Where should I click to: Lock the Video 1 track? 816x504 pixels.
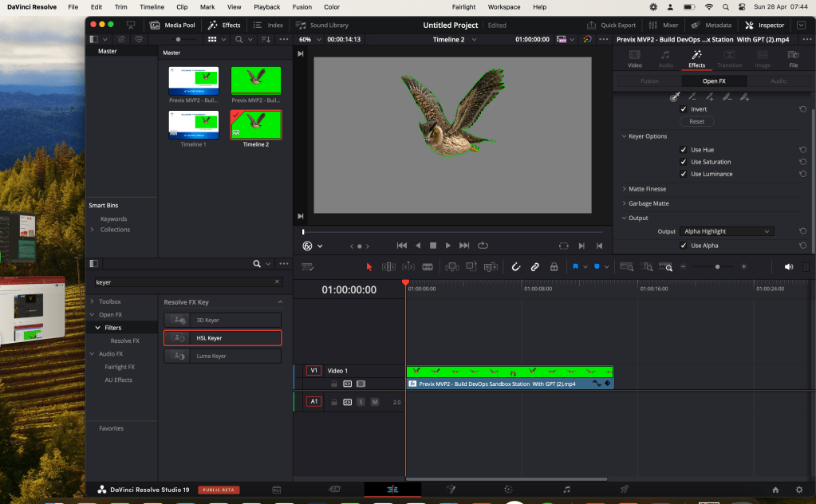tap(334, 384)
